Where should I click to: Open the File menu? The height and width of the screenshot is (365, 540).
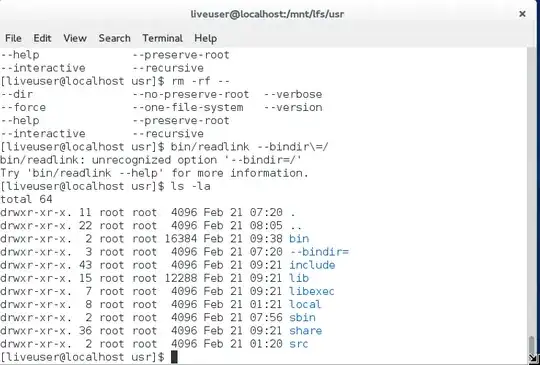coord(13,38)
